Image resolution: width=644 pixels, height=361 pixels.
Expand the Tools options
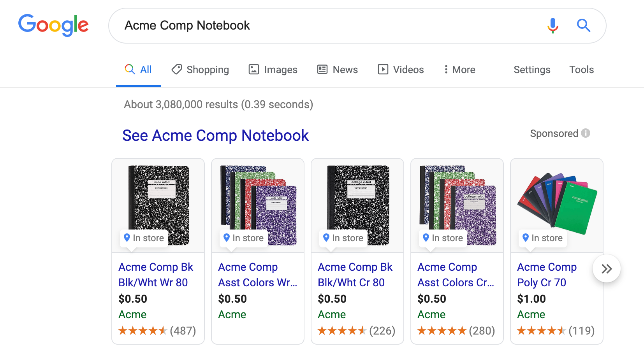click(x=581, y=70)
